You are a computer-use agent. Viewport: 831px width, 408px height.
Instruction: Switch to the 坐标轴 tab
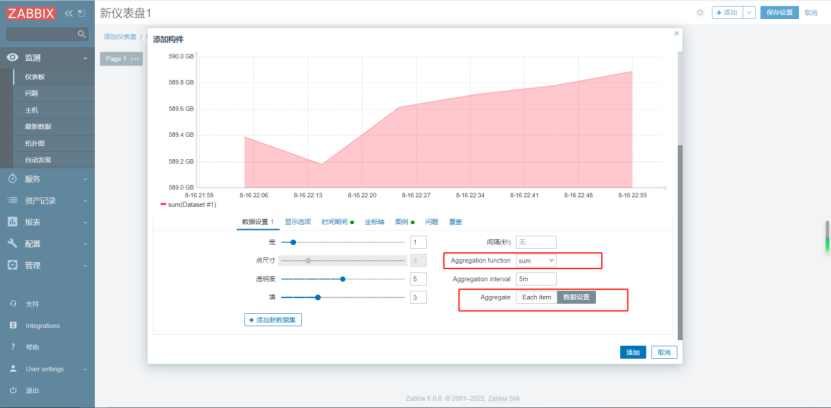374,222
